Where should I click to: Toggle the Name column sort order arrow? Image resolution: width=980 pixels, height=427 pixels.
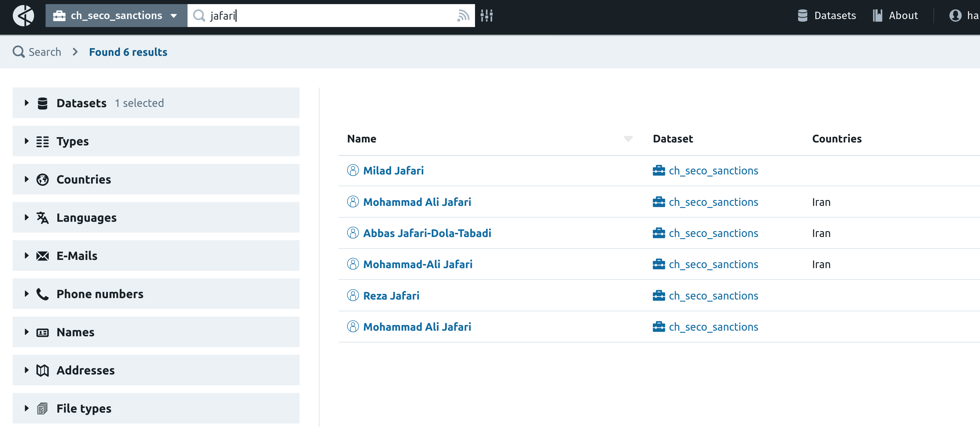[628, 139]
